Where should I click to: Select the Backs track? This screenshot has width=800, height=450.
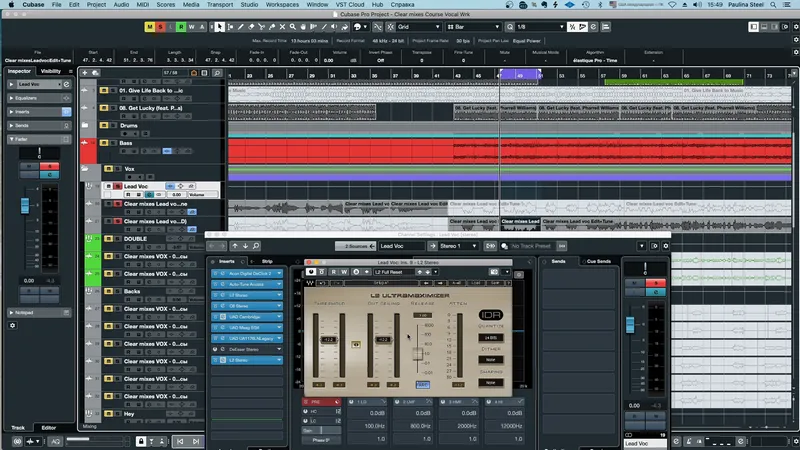(132, 291)
